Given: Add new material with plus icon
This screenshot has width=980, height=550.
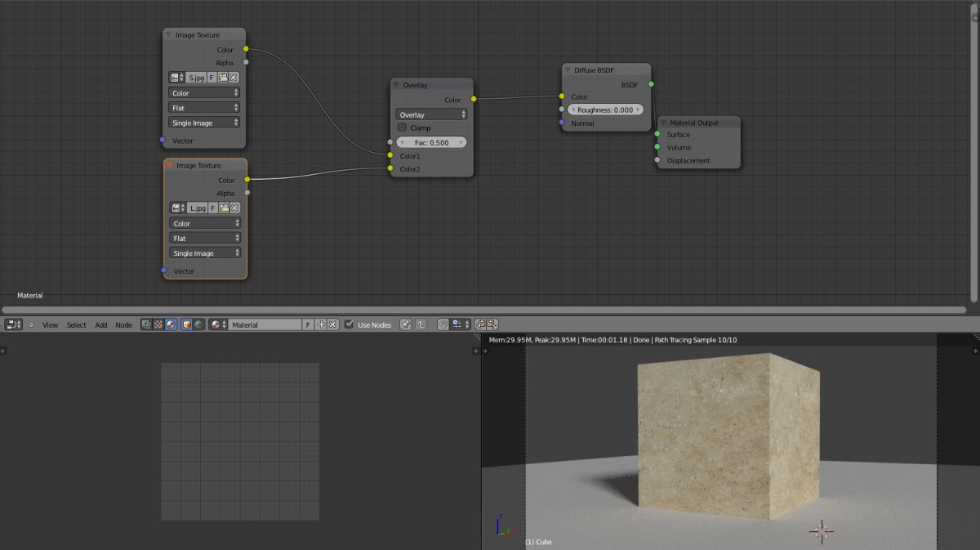Looking at the screenshot, I should (321, 324).
